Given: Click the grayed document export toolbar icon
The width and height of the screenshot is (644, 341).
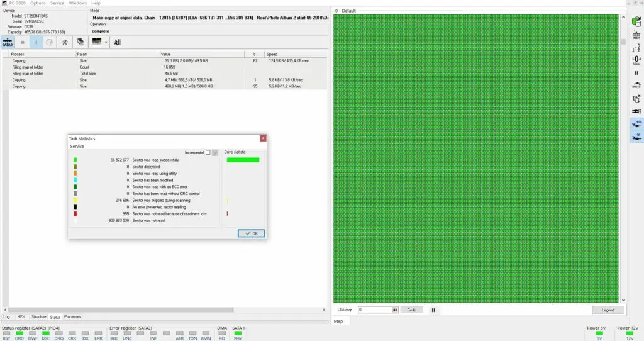Looking at the screenshot, I should pyautogui.click(x=49, y=42).
